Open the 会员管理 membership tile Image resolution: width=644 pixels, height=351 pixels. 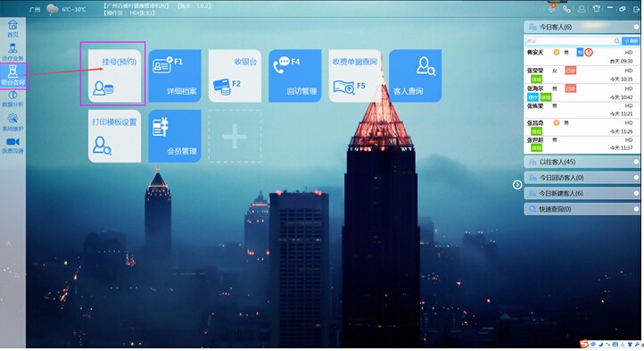click(x=175, y=137)
